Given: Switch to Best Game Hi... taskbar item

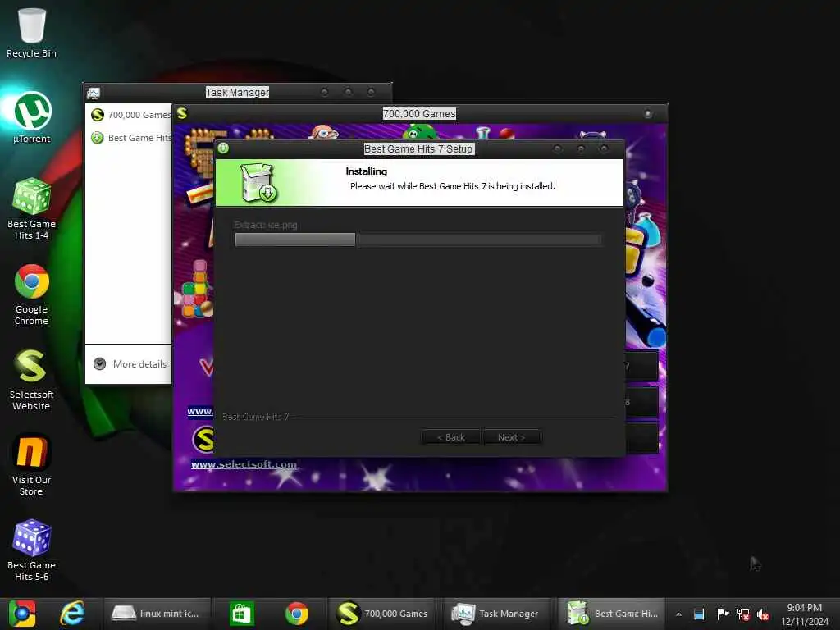Looking at the screenshot, I should (612, 614).
